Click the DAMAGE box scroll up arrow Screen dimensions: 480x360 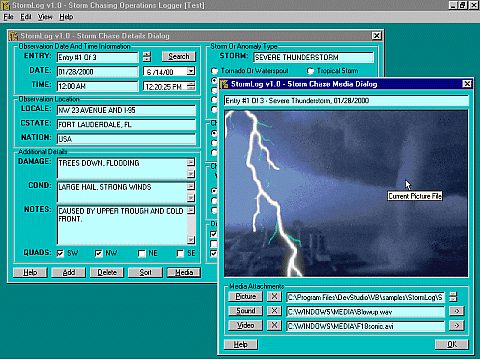(x=191, y=162)
